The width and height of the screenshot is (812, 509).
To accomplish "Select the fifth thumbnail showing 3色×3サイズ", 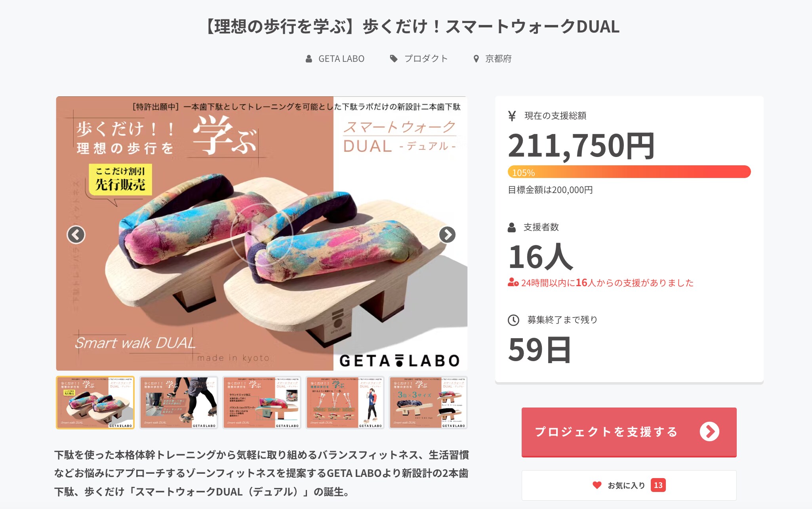I will click(x=428, y=402).
